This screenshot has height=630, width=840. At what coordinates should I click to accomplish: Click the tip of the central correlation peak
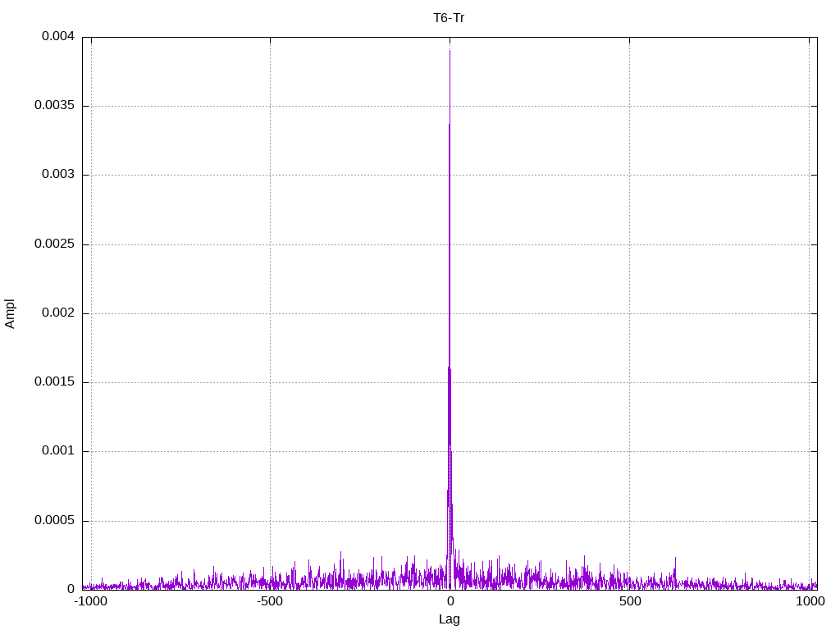pos(450,50)
